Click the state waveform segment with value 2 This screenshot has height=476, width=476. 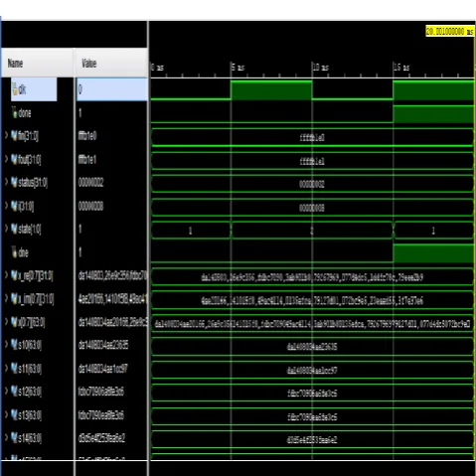312,231
